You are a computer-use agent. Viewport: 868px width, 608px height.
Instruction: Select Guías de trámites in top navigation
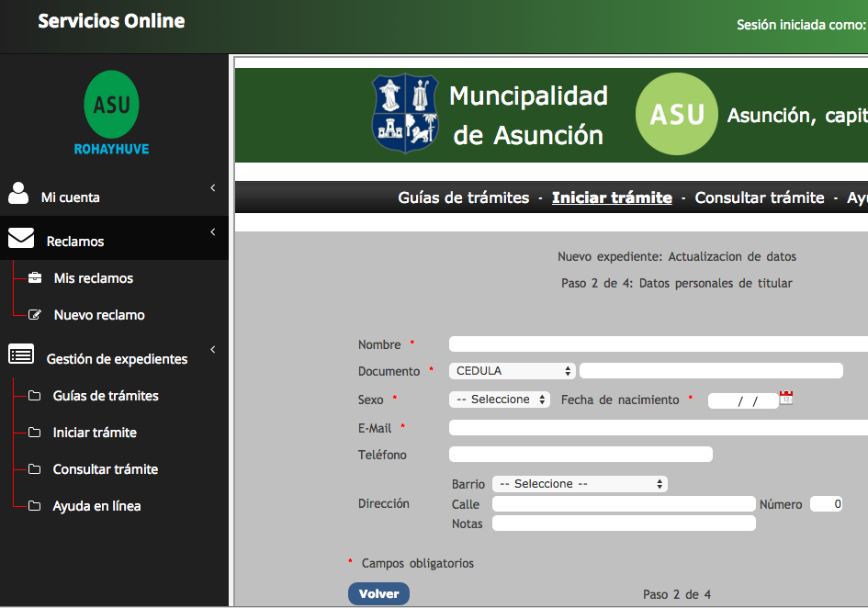coord(463,197)
